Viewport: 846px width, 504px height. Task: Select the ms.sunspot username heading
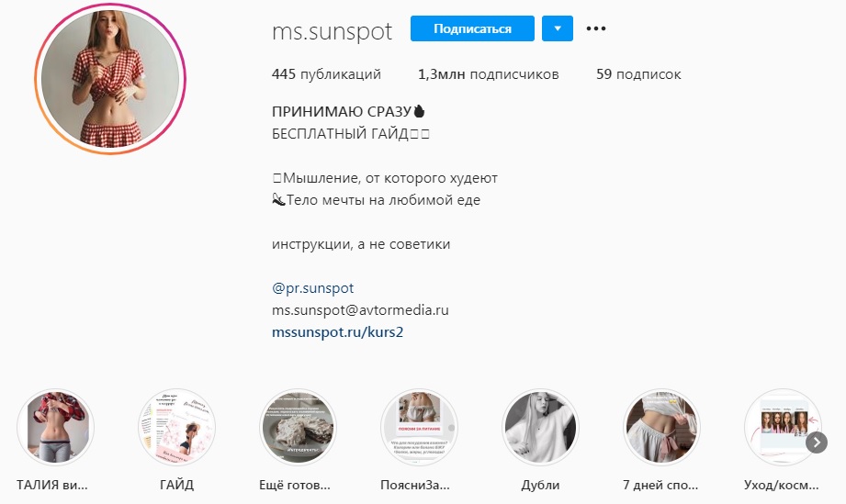332,30
